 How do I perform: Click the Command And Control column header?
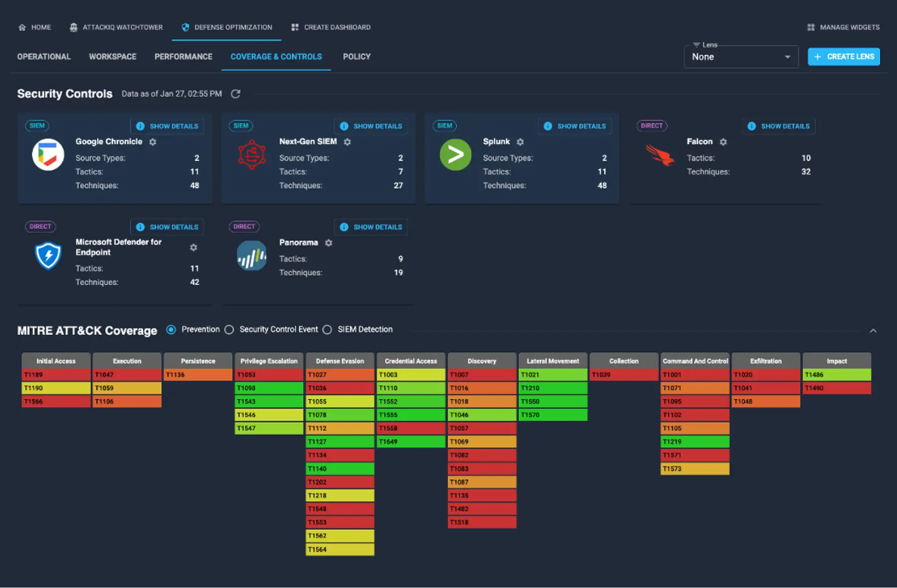(695, 361)
